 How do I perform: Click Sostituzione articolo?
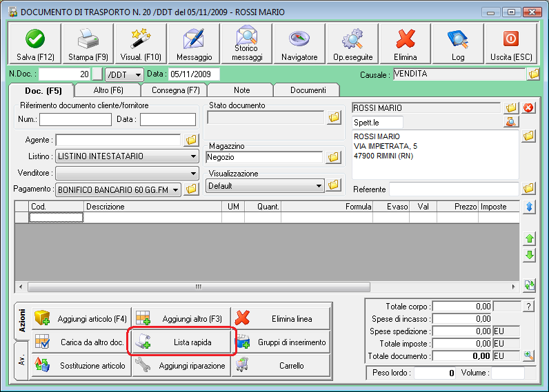click(x=81, y=365)
